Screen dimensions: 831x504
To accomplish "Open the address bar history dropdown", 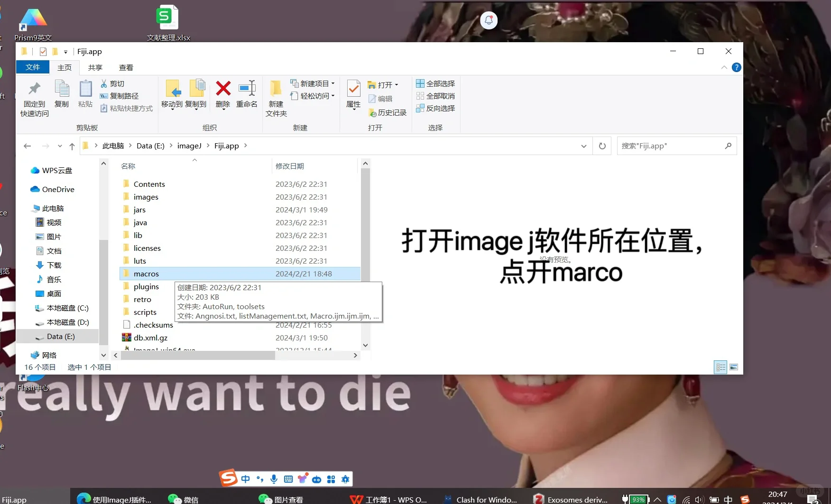I will 583,146.
